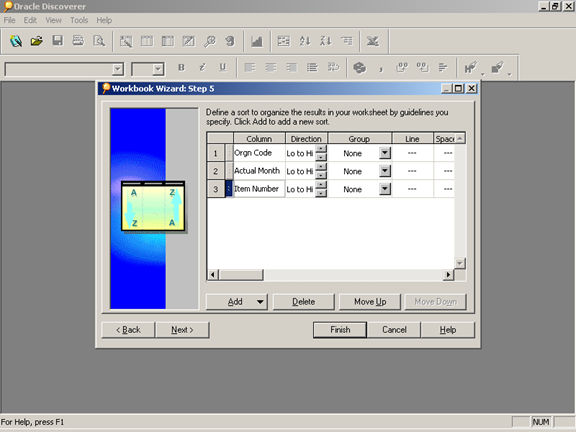Image resolution: width=576 pixels, height=432 pixels.
Task: Click the Underline formatting icon
Action: [x=223, y=68]
